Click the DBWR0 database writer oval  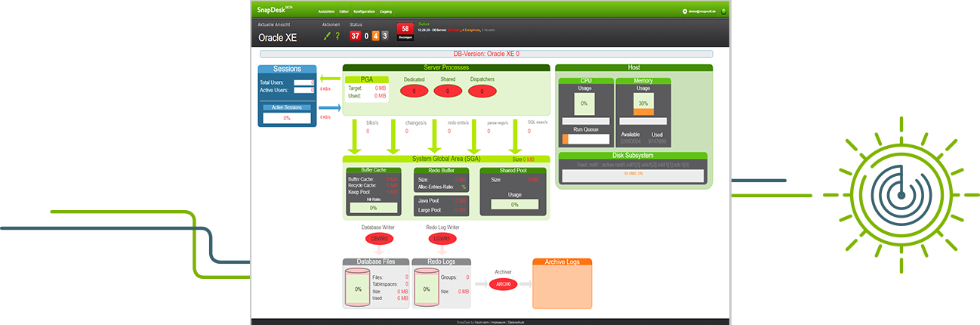pos(378,238)
